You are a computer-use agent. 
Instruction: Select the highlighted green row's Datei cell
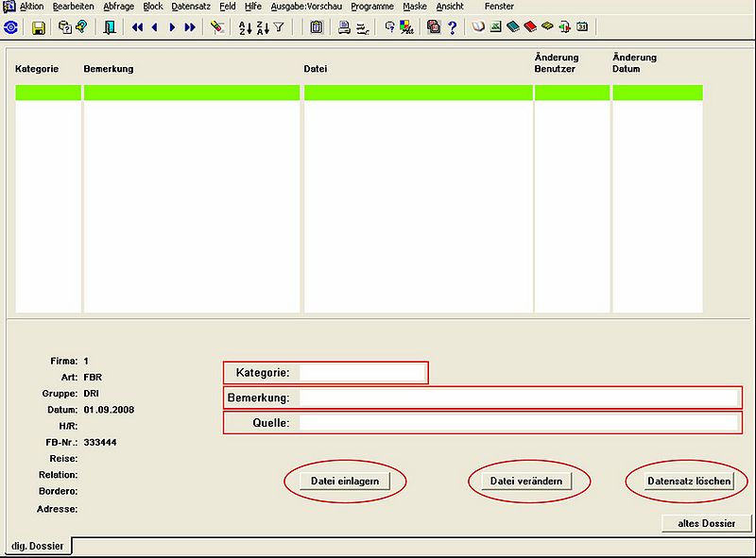tap(418, 93)
